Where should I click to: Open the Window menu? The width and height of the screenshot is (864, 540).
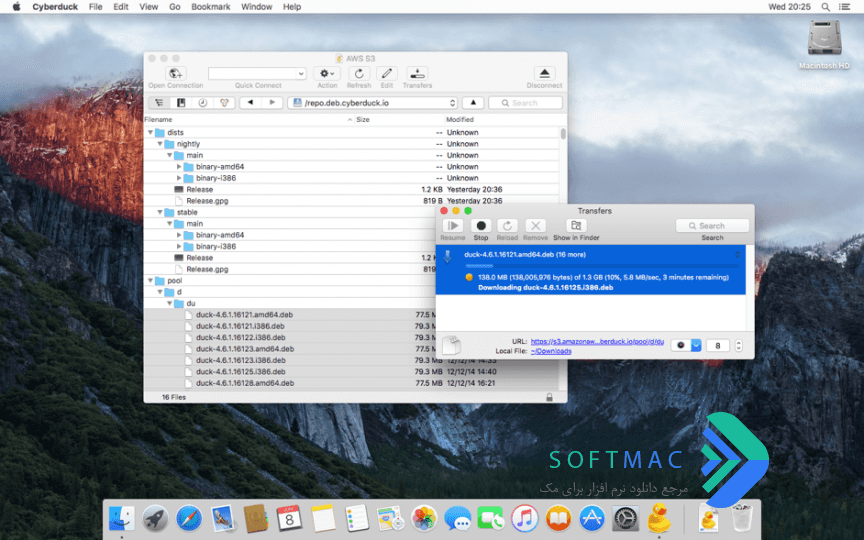[x=257, y=7]
